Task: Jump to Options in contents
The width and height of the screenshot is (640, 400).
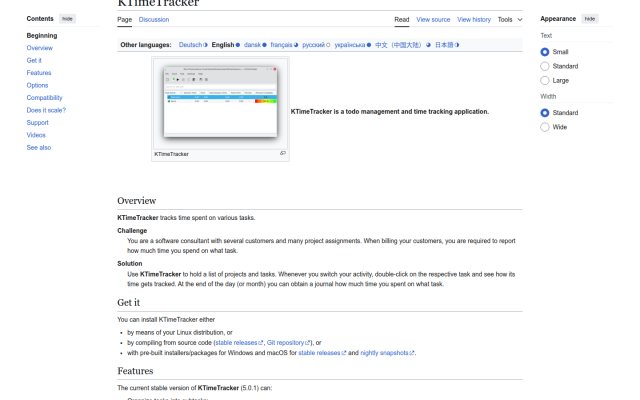Action: (37, 85)
